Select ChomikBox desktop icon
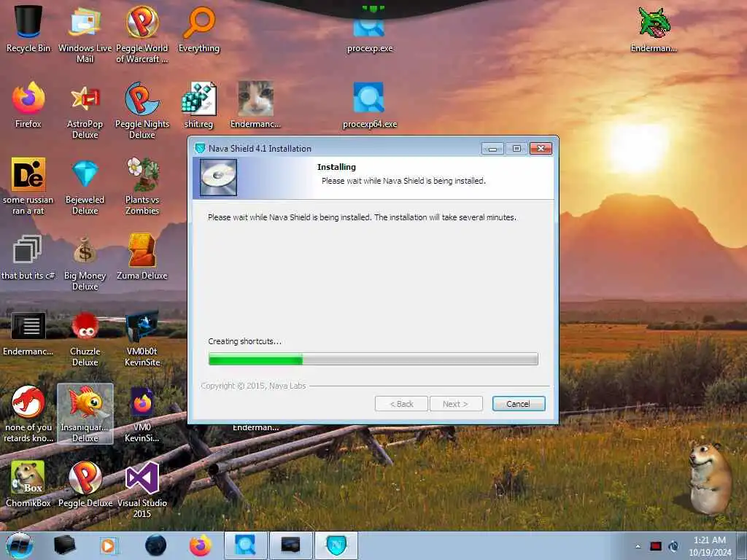The width and height of the screenshot is (747, 560). [28, 483]
